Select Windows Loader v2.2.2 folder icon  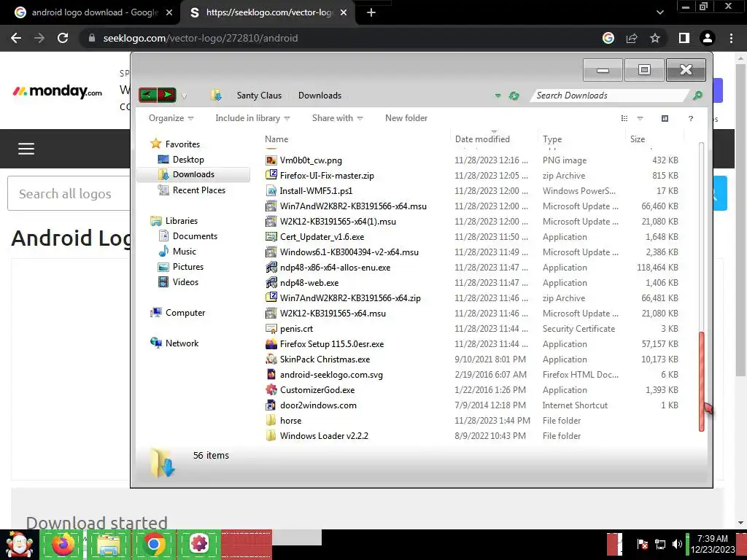point(271,435)
